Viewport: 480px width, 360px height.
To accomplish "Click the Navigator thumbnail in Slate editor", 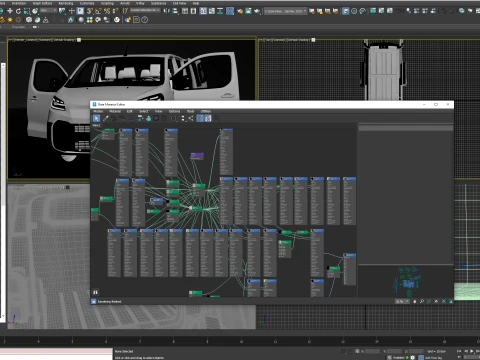I will coord(406,282).
